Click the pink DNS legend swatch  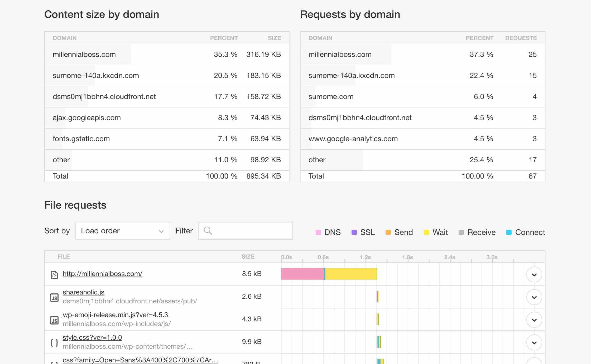[318, 232]
